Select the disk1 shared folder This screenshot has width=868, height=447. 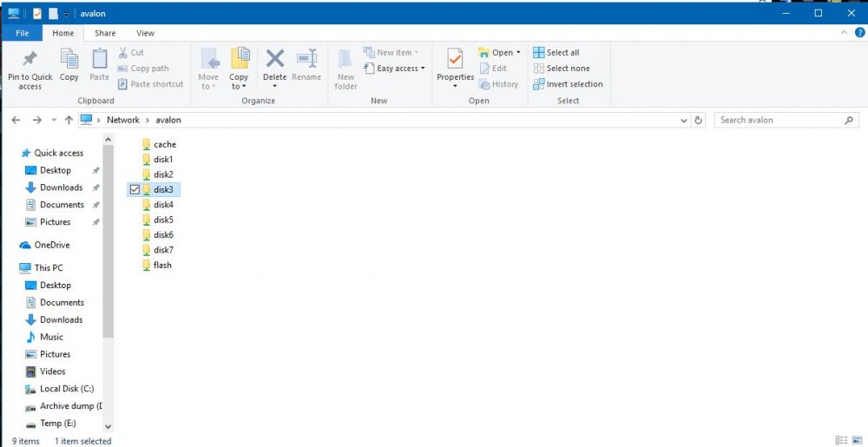click(x=157, y=160)
